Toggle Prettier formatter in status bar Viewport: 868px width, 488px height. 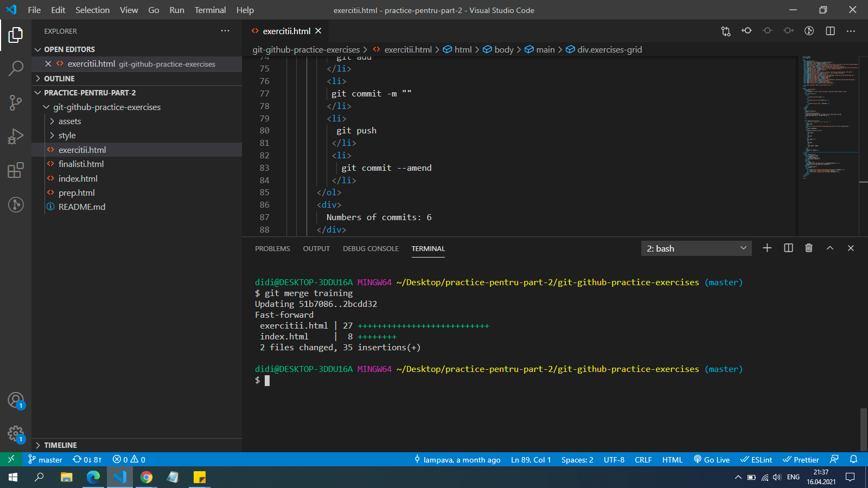pos(801,460)
